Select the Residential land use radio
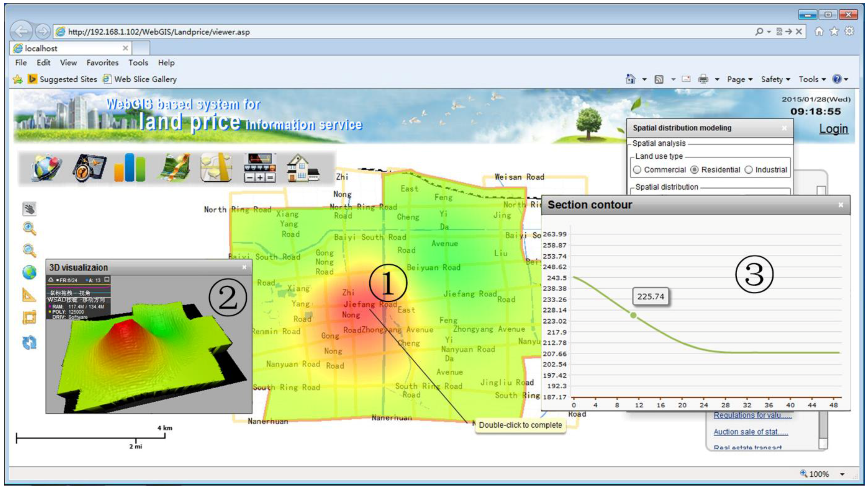Screen dimensions: 868x489 [x=694, y=170]
